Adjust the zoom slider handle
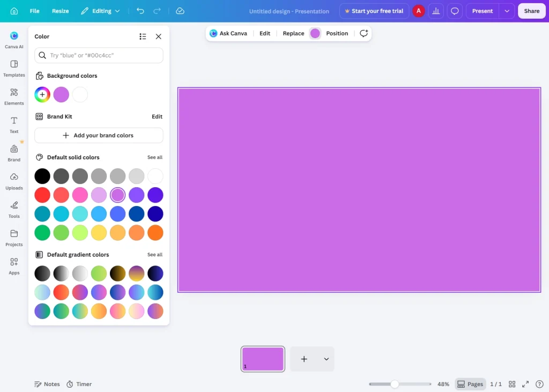Image resolution: width=549 pixels, height=392 pixels. pyautogui.click(x=395, y=384)
